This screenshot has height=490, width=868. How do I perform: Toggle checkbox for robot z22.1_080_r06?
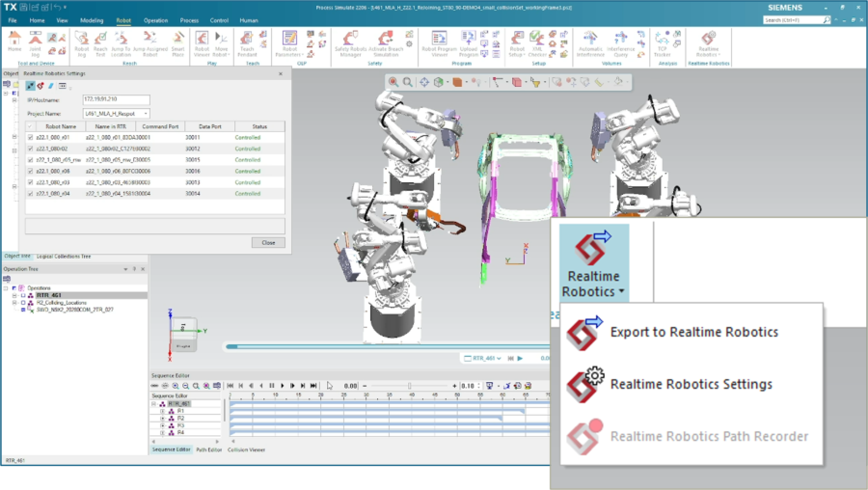(30, 171)
